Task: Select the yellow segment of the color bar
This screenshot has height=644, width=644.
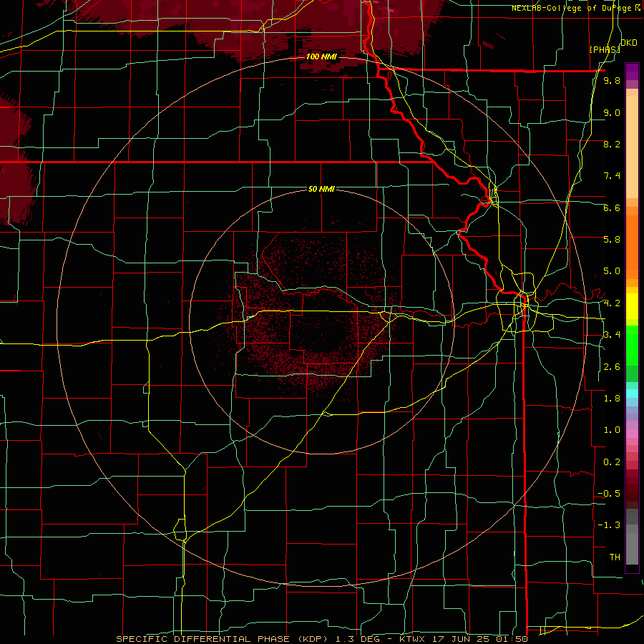Action: (632, 306)
